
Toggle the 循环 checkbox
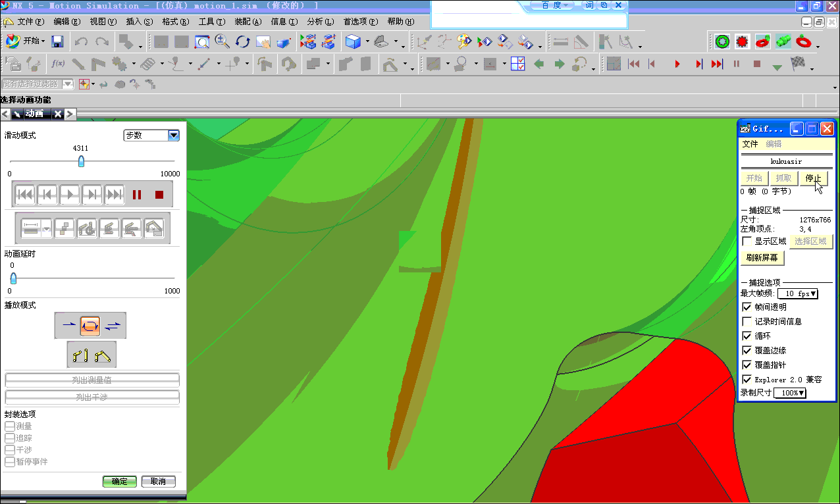(747, 336)
